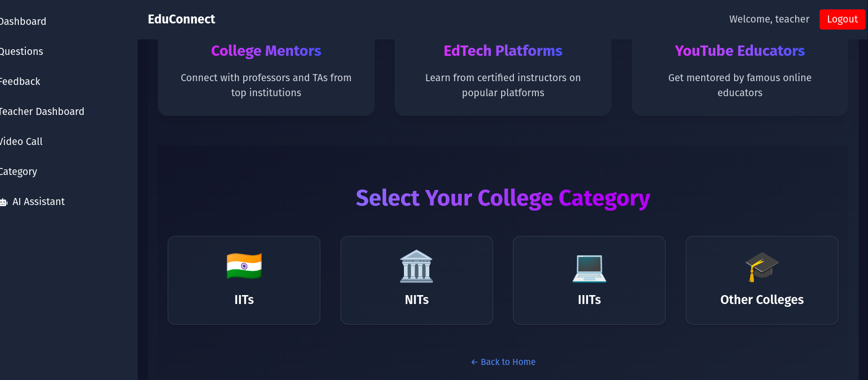Viewport: 868px width, 380px height.
Task: Click the Indian flag icon for IITs
Action: [244, 266]
